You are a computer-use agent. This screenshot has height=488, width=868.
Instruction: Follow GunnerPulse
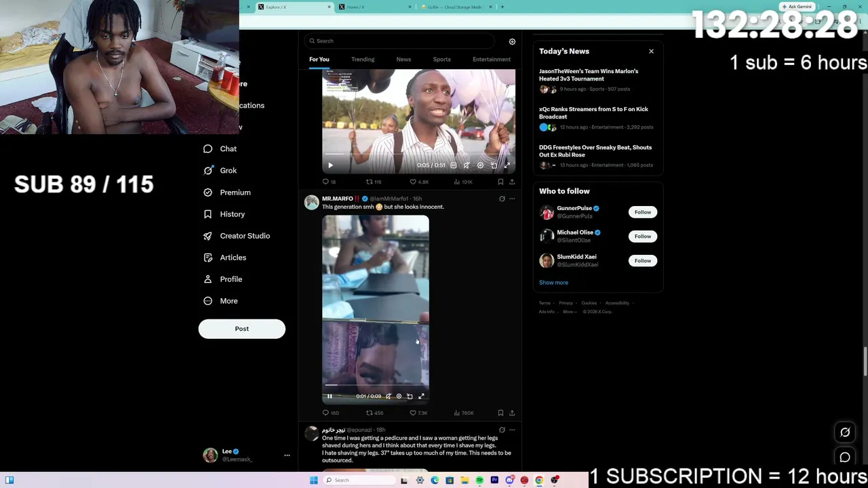coord(642,212)
